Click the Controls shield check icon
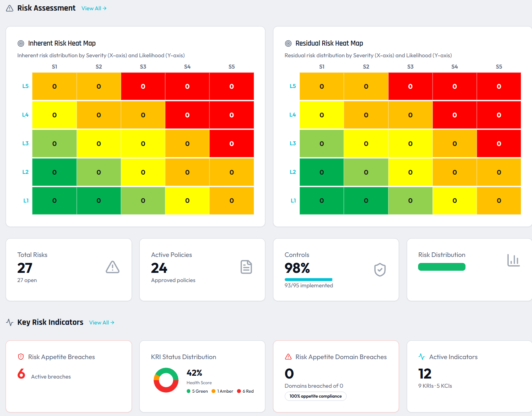This screenshot has height=416, width=532. click(380, 270)
